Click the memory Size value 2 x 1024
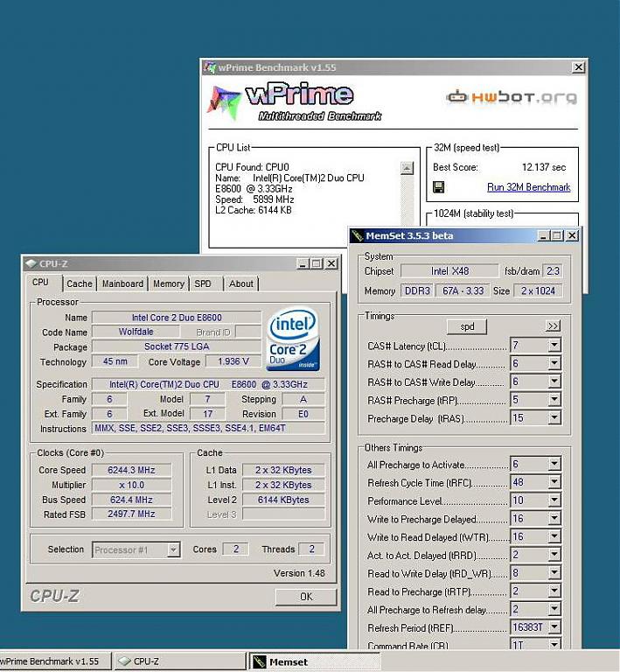Viewport: 620px width, 672px height. 538,291
